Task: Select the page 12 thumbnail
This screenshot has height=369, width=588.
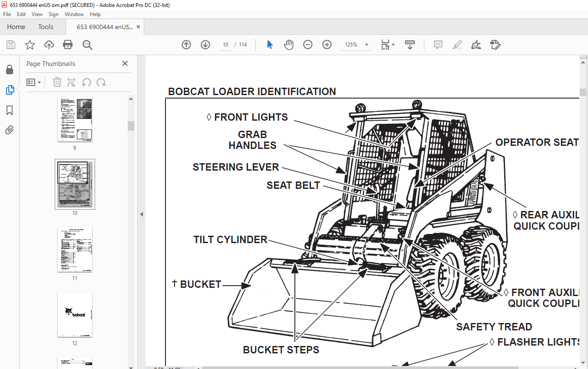Action: click(x=75, y=314)
